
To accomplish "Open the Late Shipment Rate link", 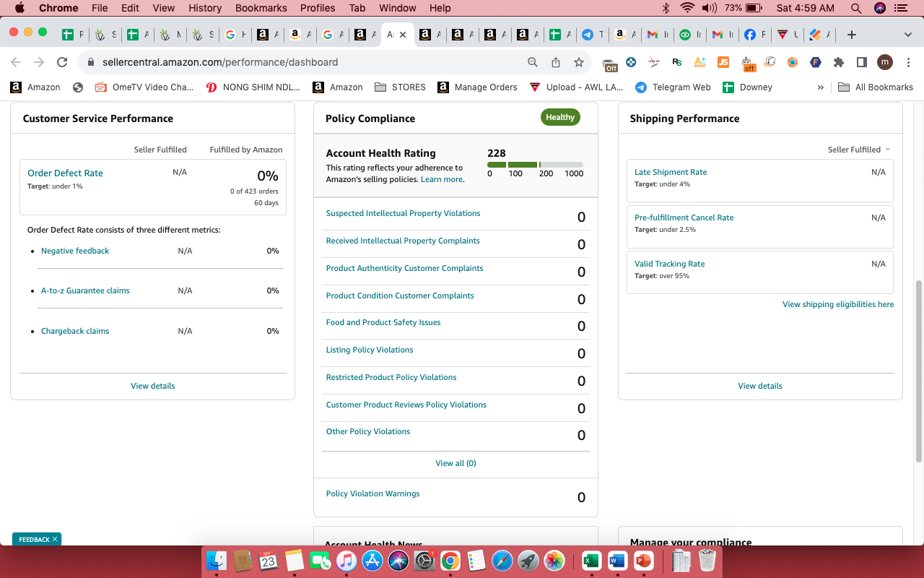I will click(671, 172).
